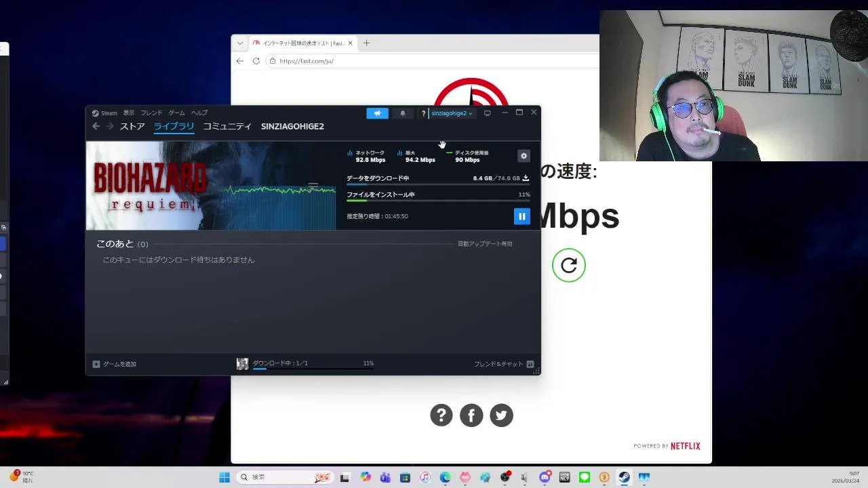Screen dimensions: 868x488
Task: Open Steam notifications bell
Action: pos(403,113)
